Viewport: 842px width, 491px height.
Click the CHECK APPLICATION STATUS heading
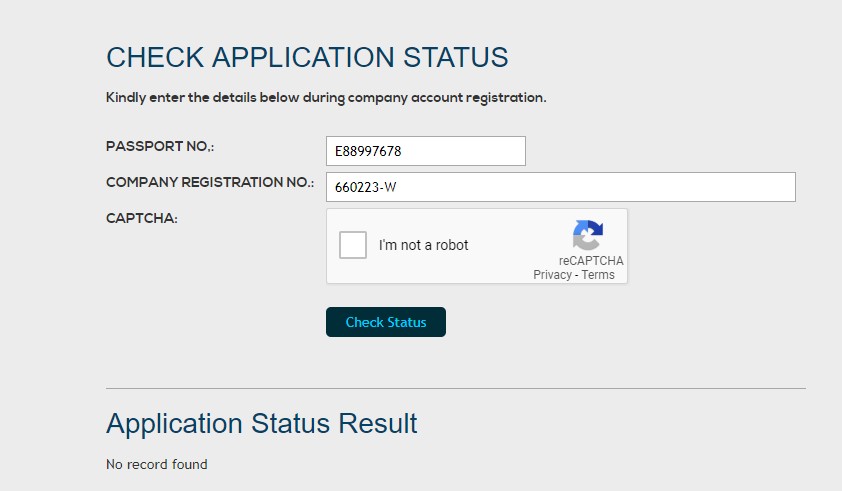point(307,57)
